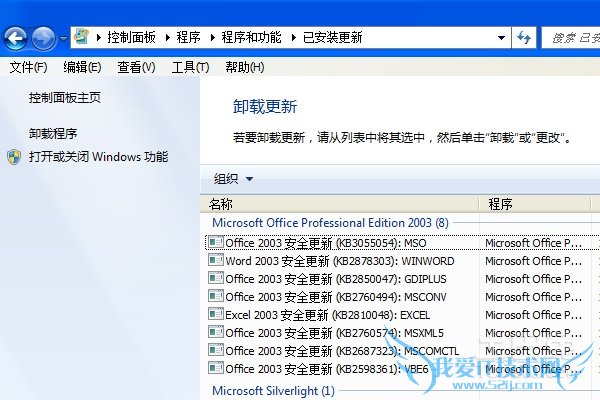Image resolution: width=600 pixels, height=400 pixels.
Task: Click update icon of KB2760494 MSCONV row
Action: tap(216, 296)
